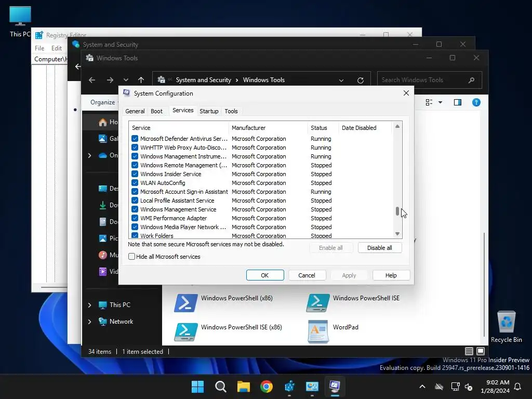Open taskbar Search icon
The image size is (532, 399).
click(x=220, y=387)
